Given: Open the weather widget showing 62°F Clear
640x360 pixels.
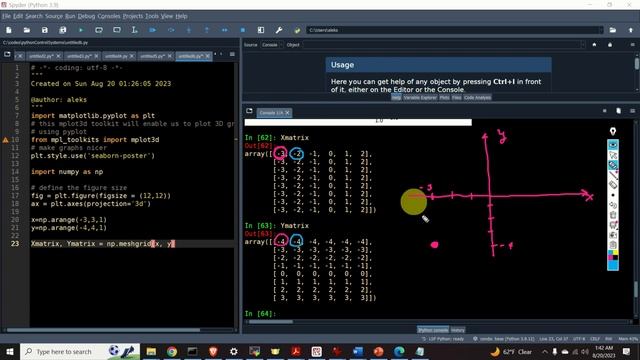Looking at the screenshot, I should (x=512, y=351).
